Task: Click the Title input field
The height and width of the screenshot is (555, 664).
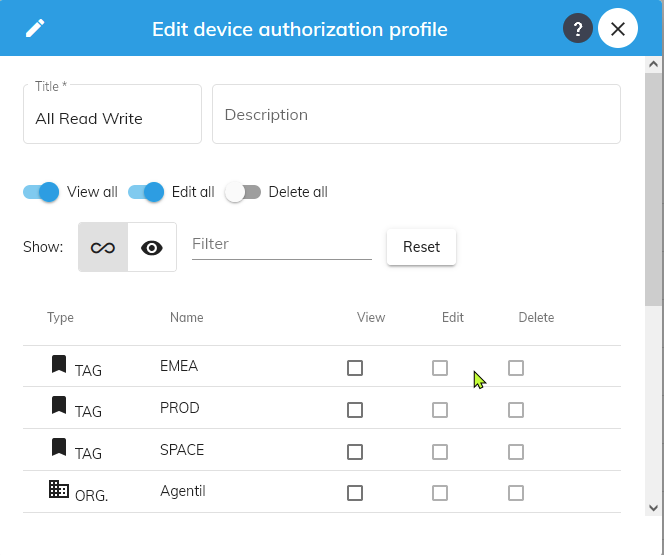Action: tap(112, 119)
